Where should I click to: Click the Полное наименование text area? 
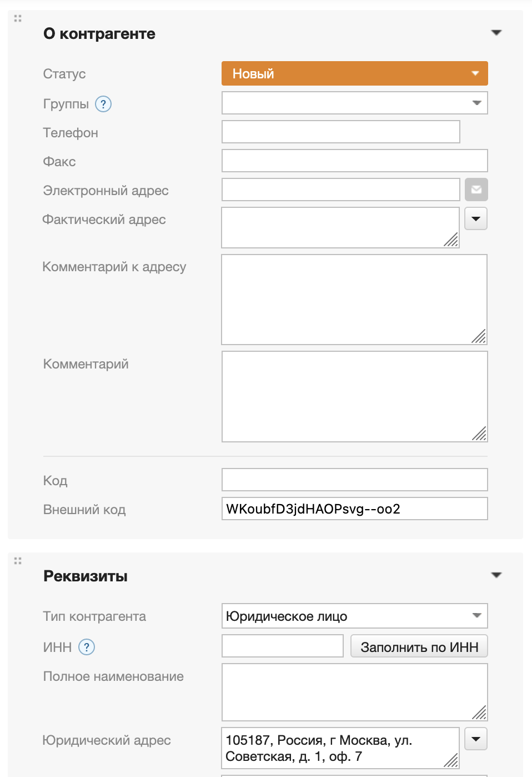[354, 692]
